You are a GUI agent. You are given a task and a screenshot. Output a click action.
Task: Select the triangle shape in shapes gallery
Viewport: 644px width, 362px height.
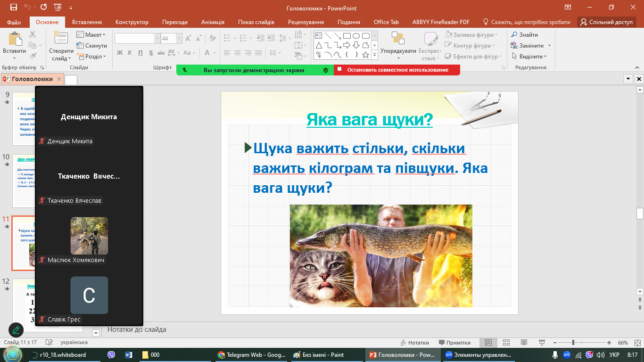tap(318, 45)
